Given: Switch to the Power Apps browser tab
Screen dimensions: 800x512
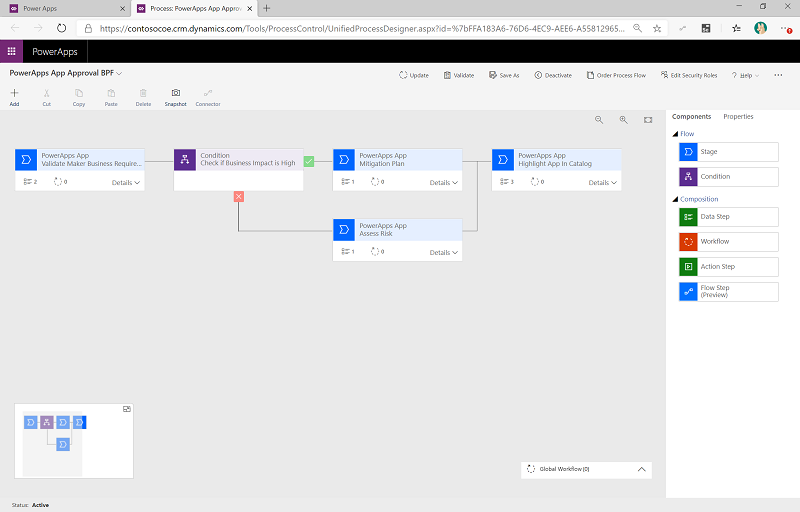Looking at the screenshot, I should click(65, 9).
